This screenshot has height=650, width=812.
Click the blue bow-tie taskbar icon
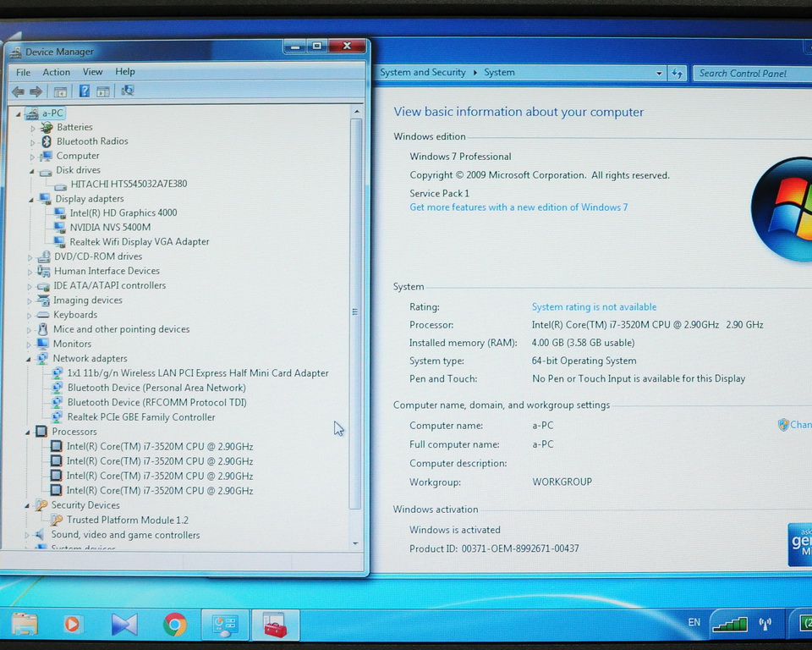124,624
